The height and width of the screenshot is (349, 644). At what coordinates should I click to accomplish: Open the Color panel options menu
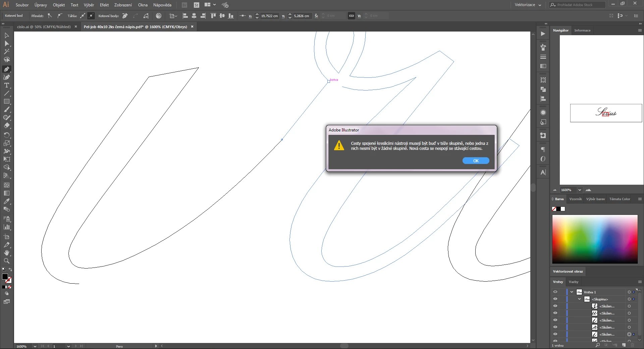pyautogui.click(x=640, y=199)
